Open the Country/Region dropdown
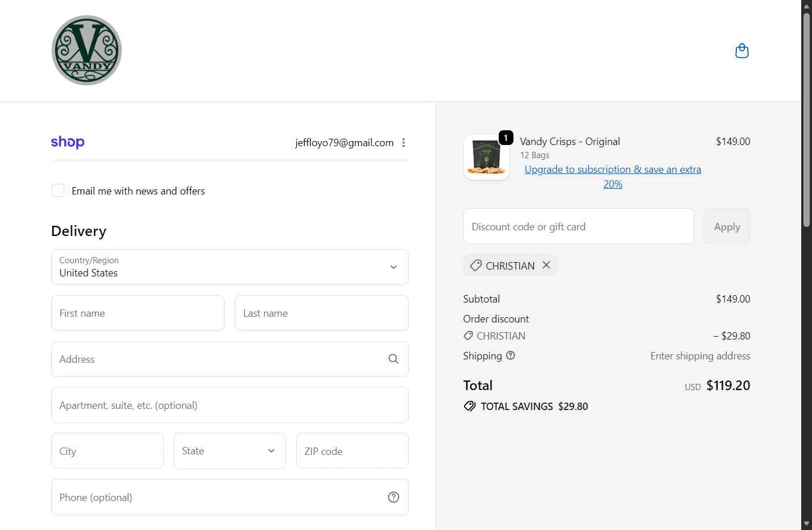The width and height of the screenshot is (812, 530). 230,267
